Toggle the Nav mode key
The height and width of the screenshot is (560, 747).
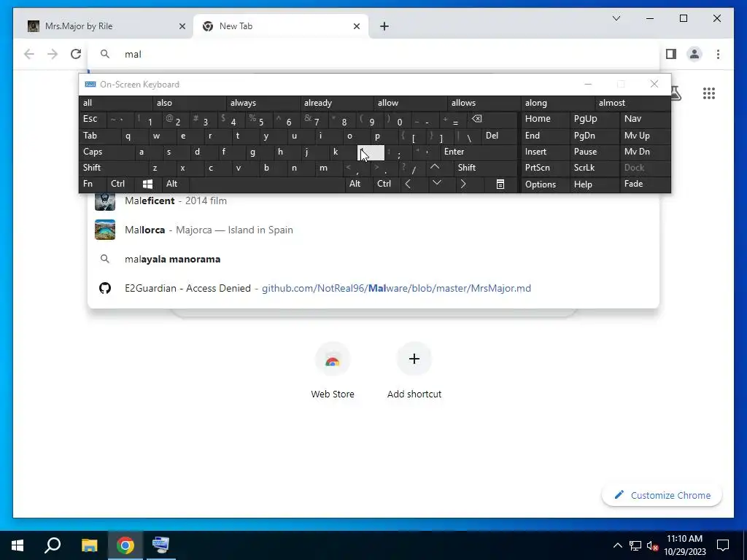[645, 119]
